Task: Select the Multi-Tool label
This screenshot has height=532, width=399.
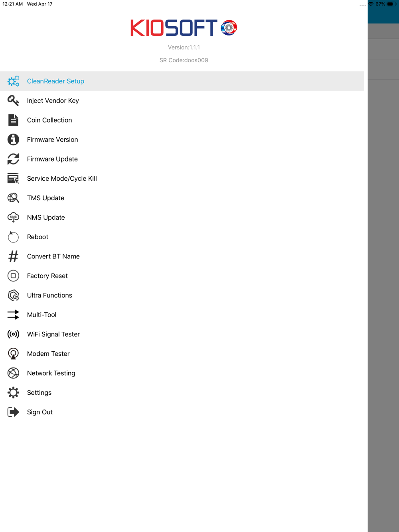Action: [x=41, y=315]
